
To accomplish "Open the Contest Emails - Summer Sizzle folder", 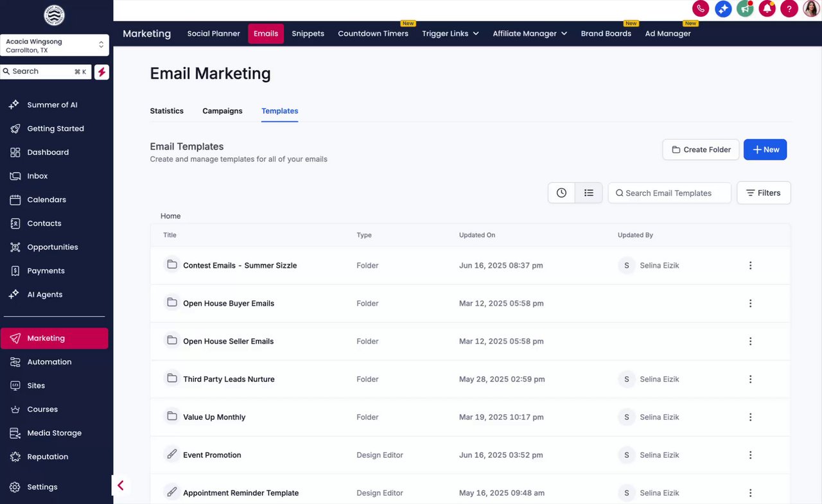I will [240, 265].
